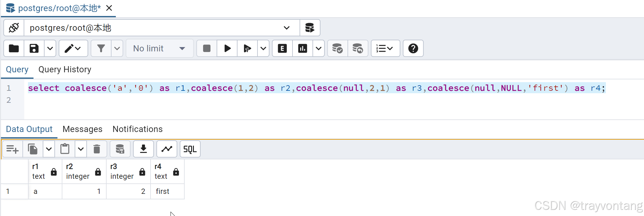Screen dimensions: 644x216
Task: Run the query with Execute play button
Action: coord(227,48)
